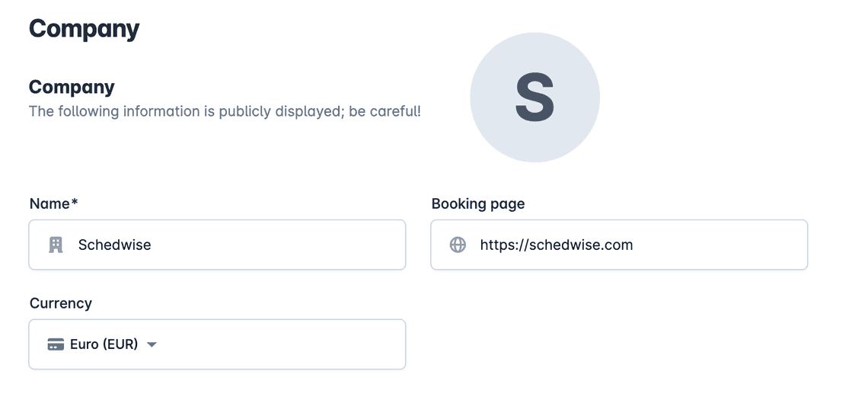Click the building icon in Name field
Screen dimensions: 868x397
pyautogui.click(x=56, y=245)
